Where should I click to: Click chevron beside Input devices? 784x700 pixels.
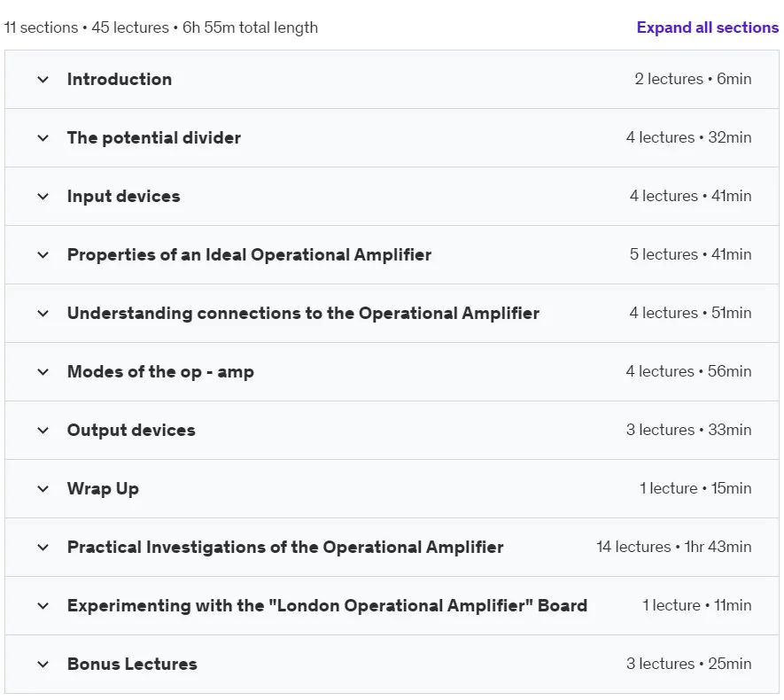point(43,197)
